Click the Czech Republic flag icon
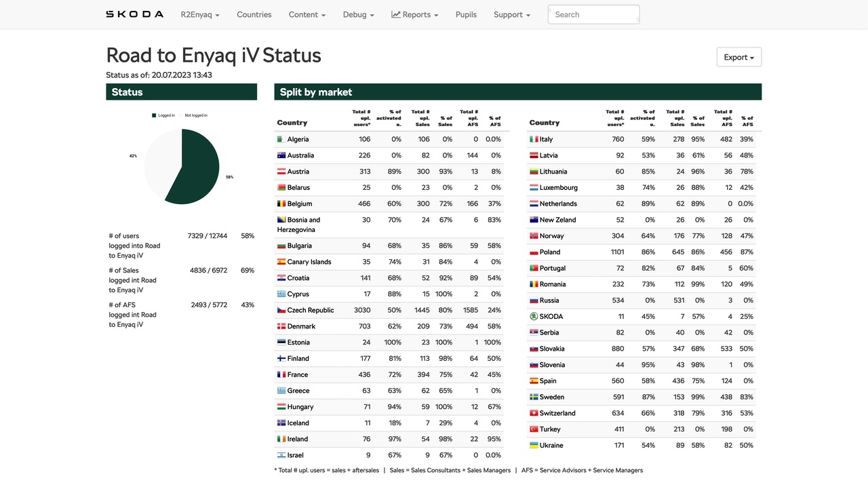This screenshot has height=504, width=868. [281, 310]
